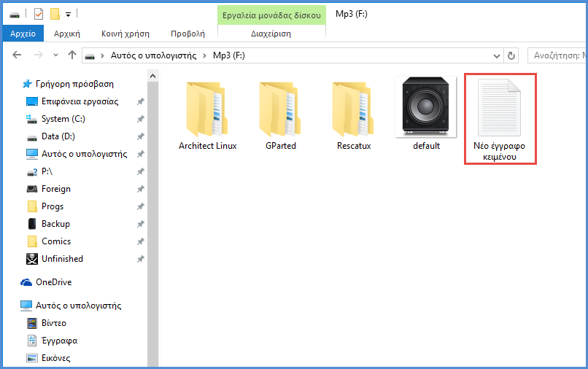
Task: Click pin icon next to System (C:)
Action: (141, 119)
